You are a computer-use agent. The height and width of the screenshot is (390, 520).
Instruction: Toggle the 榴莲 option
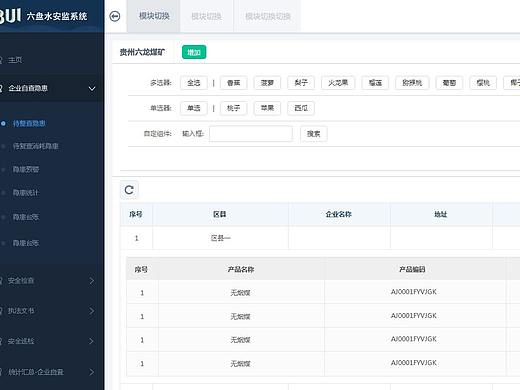point(375,83)
